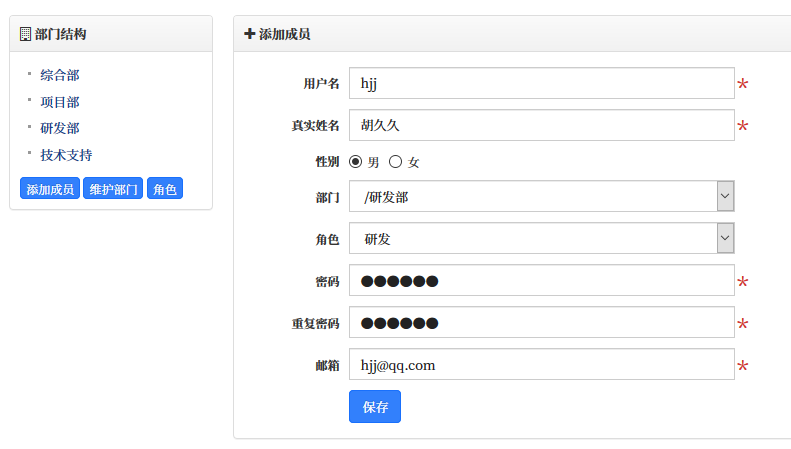791x449 pixels.
Task: Click the 用户名 field containing hjj
Action: point(541,84)
